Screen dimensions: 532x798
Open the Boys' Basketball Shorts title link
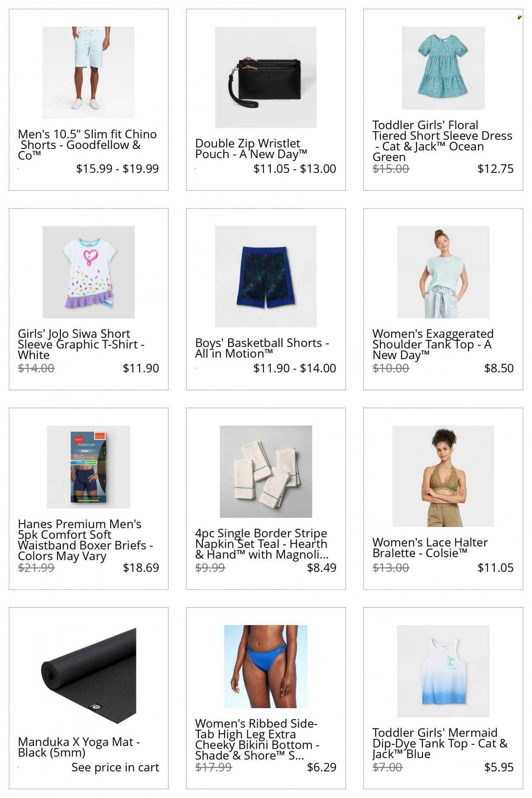coord(262,348)
